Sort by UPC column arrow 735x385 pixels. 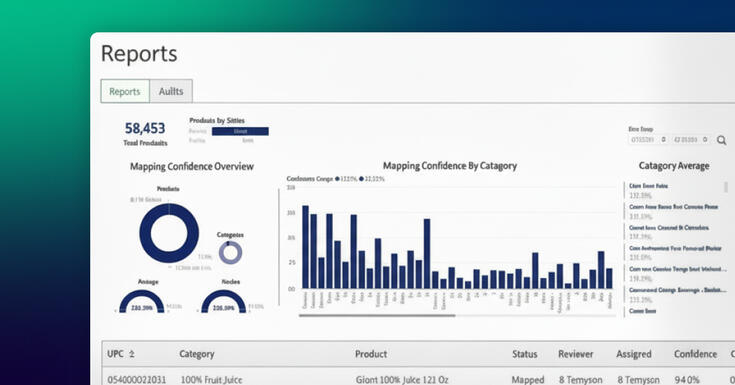pos(132,354)
